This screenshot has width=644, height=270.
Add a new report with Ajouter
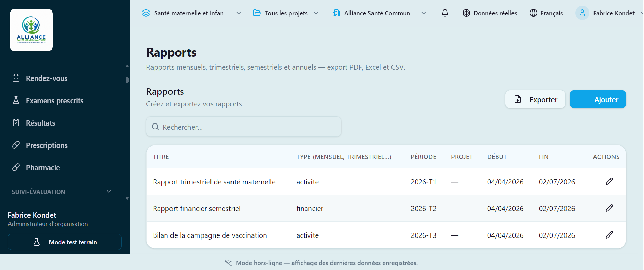[598, 99]
